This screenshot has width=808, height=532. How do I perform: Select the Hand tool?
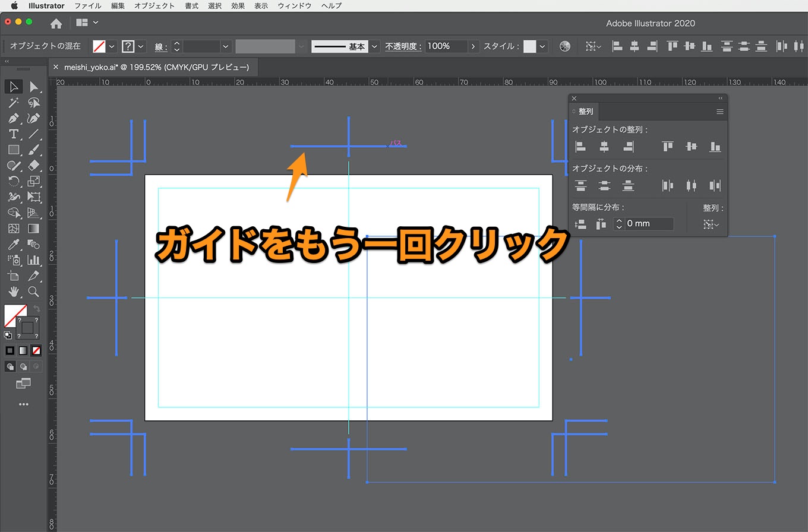[x=14, y=292]
